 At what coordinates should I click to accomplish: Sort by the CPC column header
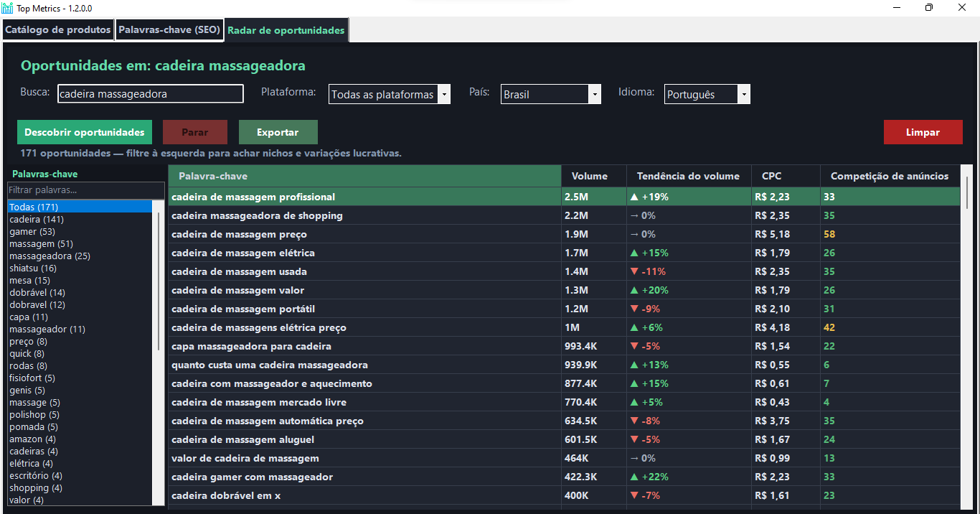[786, 176]
